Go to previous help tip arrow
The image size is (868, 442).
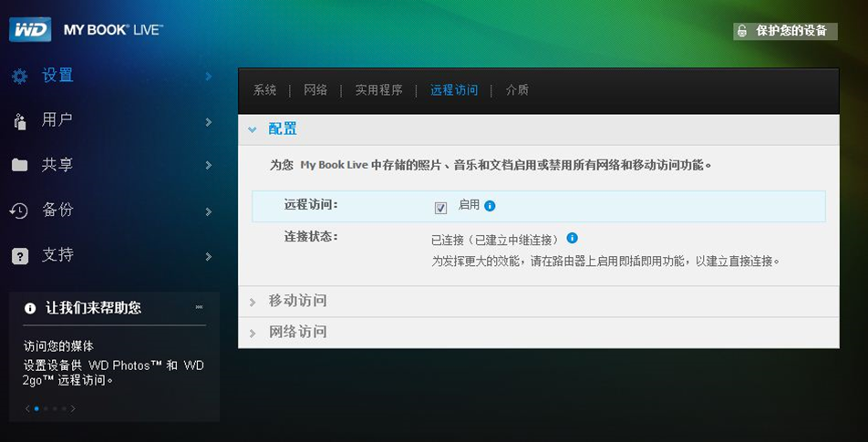point(27,409)
